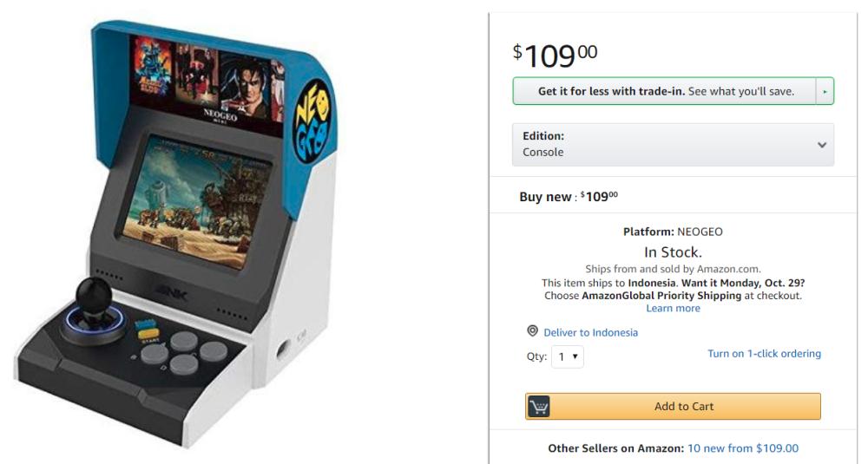
Task: Open the Qty quantity dropdown
Action: pos(568,356)
